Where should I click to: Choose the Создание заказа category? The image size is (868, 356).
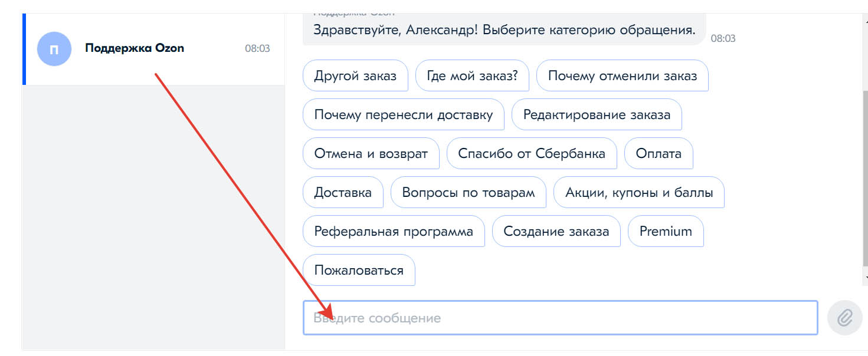(556, 232)
